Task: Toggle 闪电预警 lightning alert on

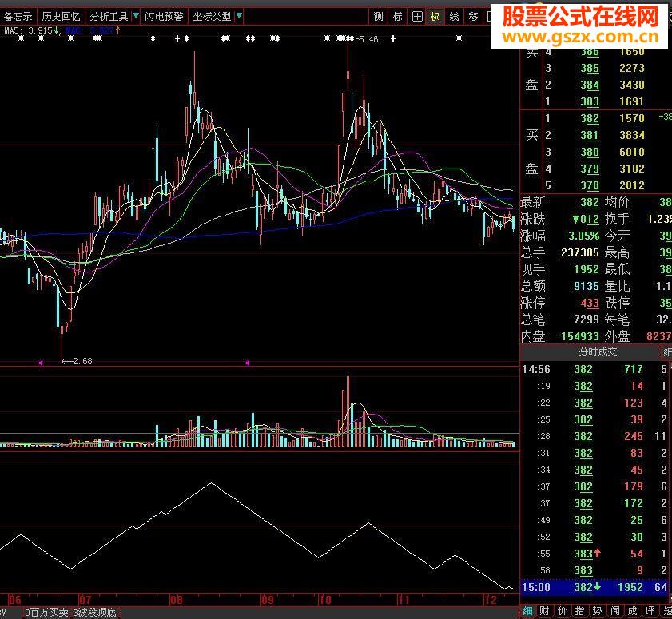Action: coord(165,15)
